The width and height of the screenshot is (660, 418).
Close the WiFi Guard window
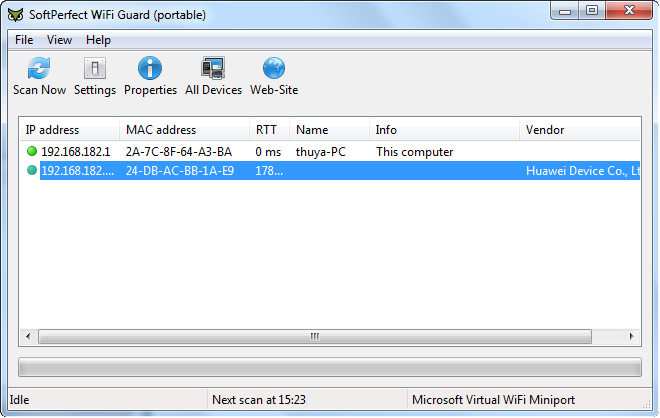[x=629, y=11]
